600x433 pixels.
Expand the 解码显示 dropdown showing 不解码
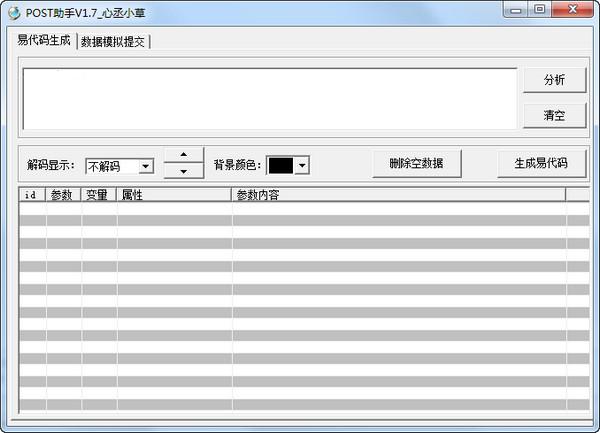pyautogui.click(x=146, y=166)
